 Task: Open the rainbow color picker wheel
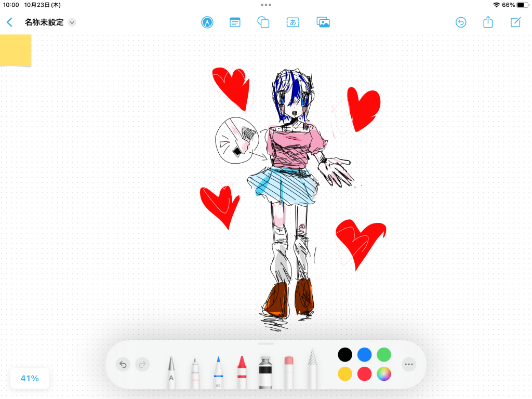(x=384, y=374)
